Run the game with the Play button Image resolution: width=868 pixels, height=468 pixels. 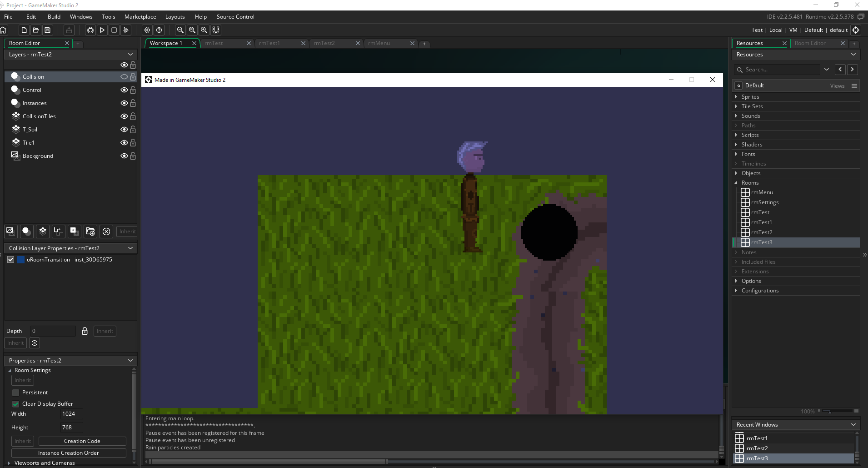click(102, 30)
